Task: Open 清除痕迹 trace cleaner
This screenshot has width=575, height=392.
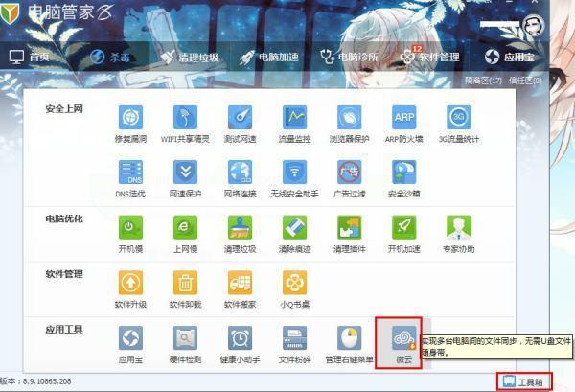Action: pyautogui.click(x=294, y=234)
